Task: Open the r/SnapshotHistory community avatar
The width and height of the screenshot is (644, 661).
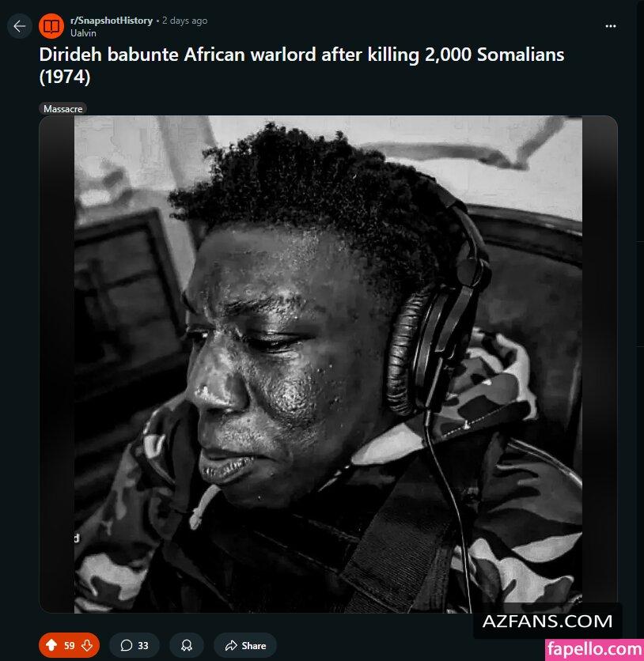Action: [x=51, y=26]
